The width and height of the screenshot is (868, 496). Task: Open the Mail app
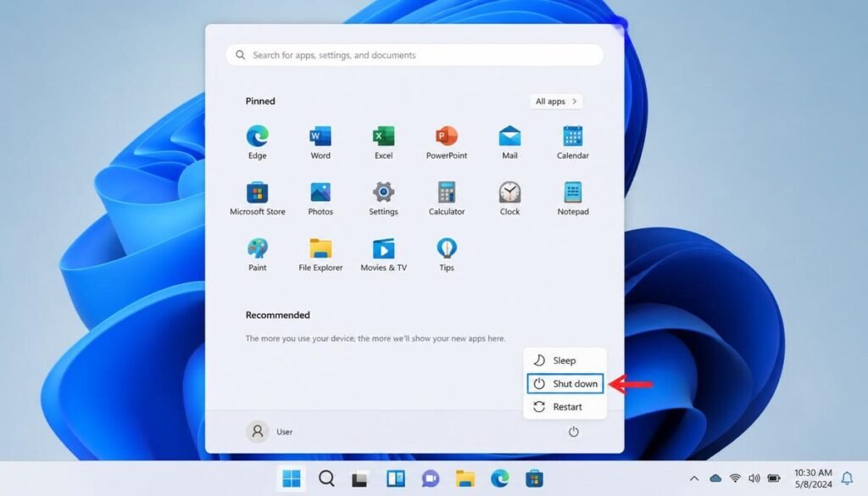pos(509,142)
